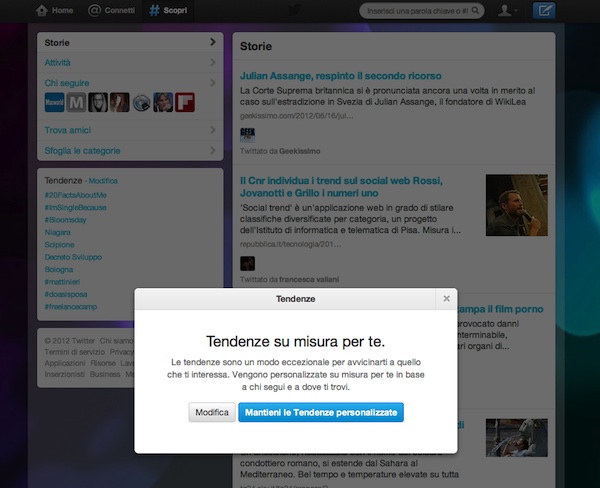This screenshot has height=488, width=600.
Task: Expand Sfoglia le categorie chevron
Action: pyautogui.click(x=213, y=150)
